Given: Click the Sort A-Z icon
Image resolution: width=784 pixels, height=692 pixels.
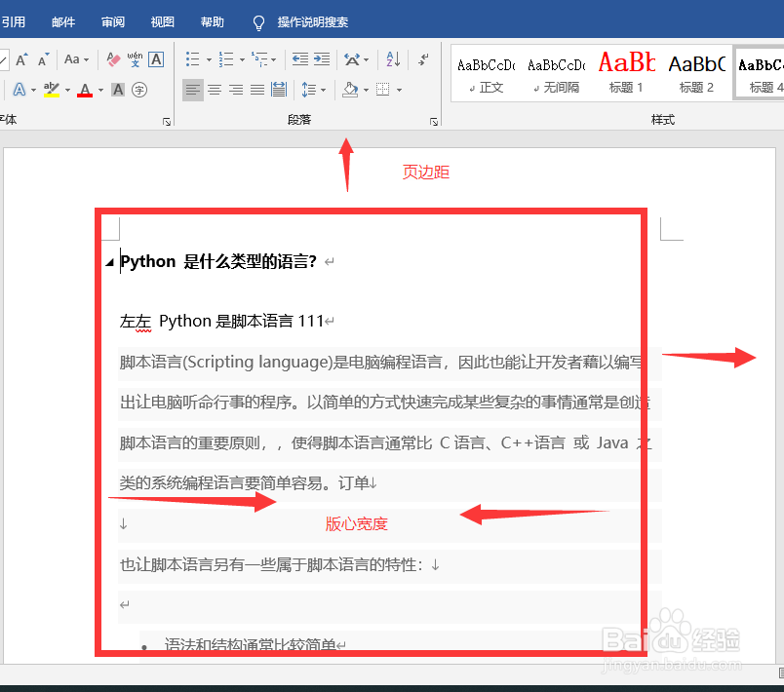Looking at the screenshot, I should (393, 59).
